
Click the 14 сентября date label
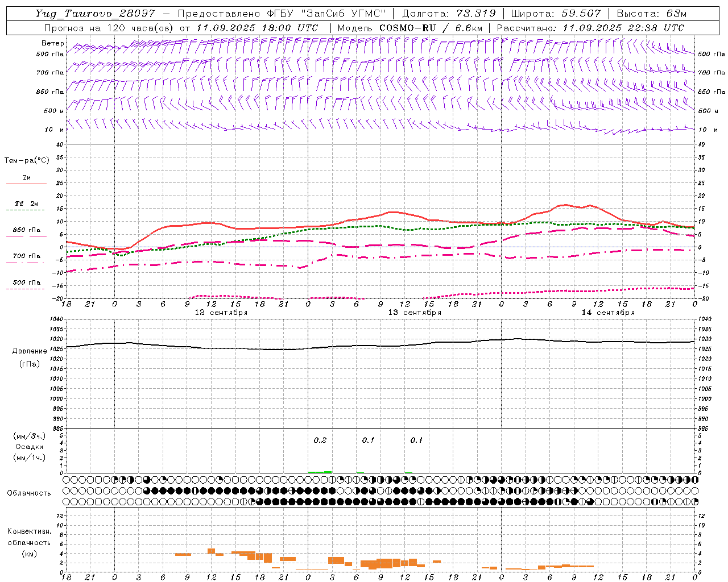coord(608,313)
